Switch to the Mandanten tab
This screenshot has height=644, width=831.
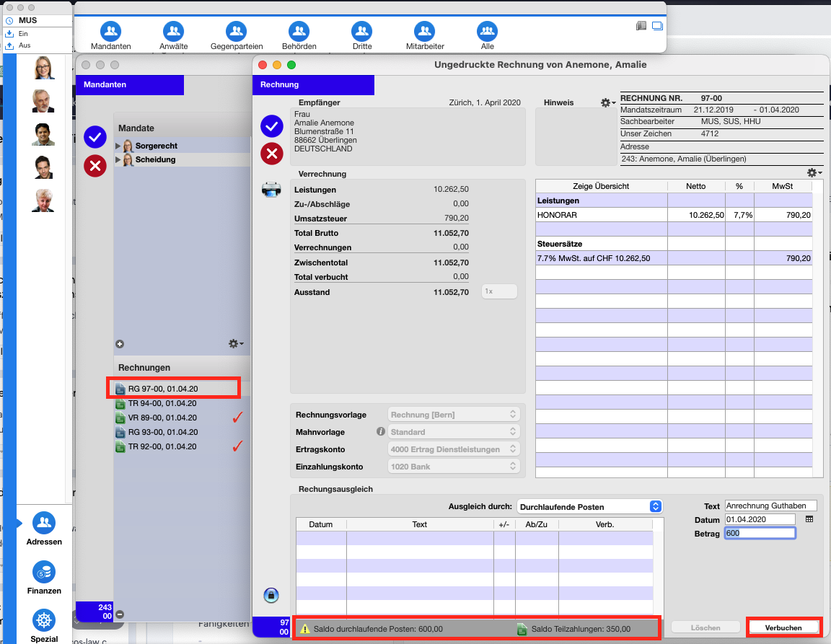coord(130,85)
